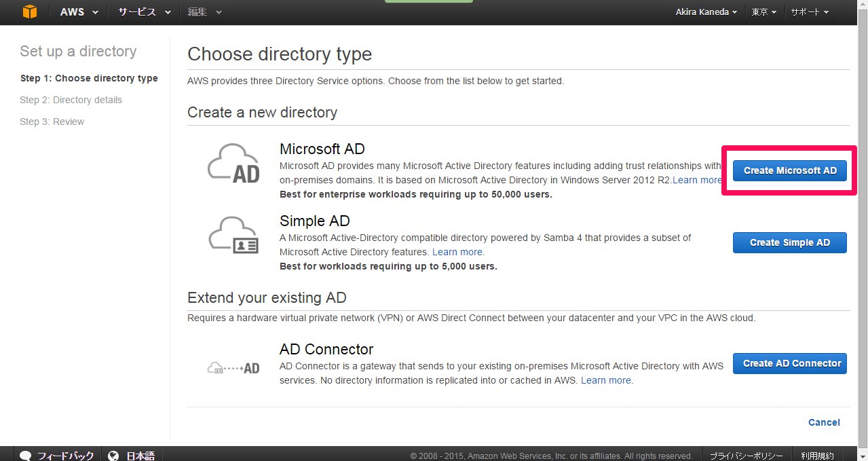868x461 pixels.
Task: Open the プライバシーポリシー privacy policy link
Action: [746, 456]
